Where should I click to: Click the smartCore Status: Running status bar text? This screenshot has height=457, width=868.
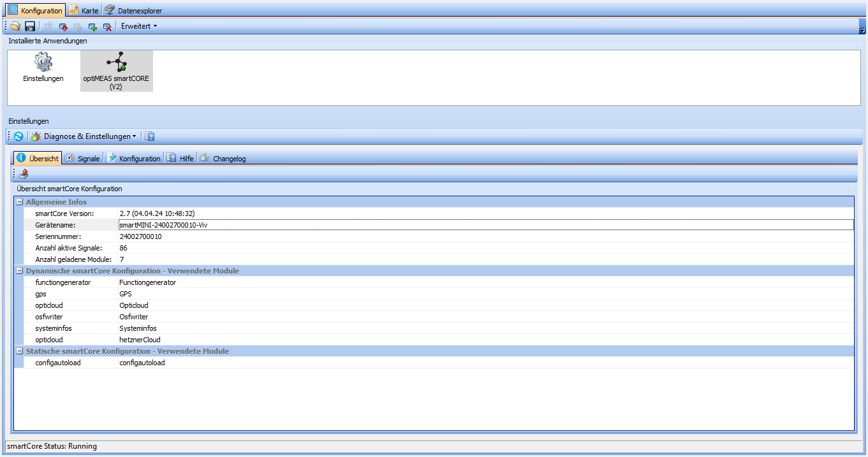point(52,446)
